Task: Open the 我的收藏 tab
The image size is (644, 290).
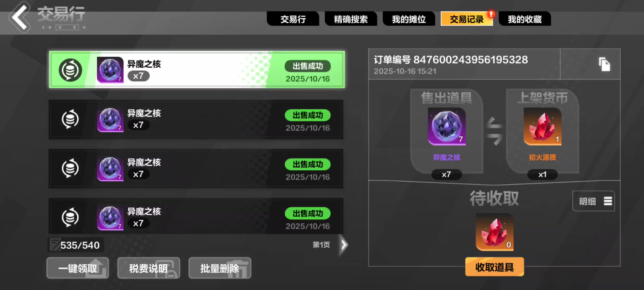Action: tap(525, 19)
